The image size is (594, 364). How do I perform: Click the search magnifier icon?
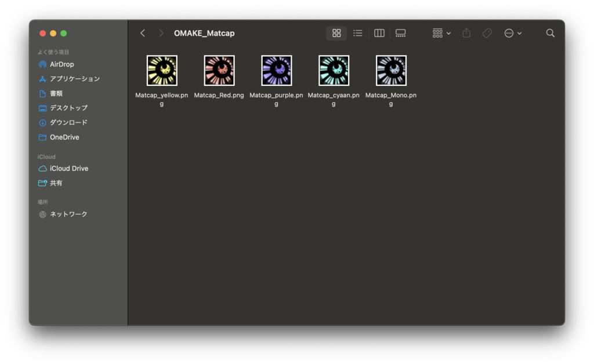pos(550,33)
